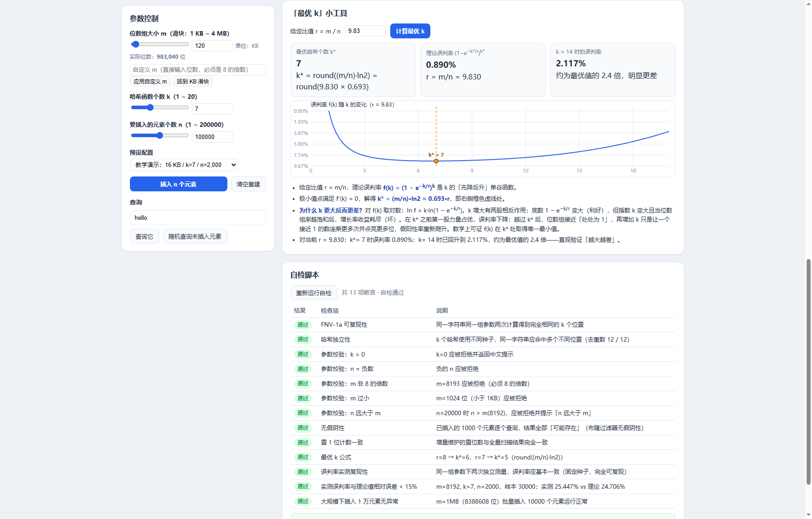Click the 2.117% error rate value

[x=571, y=63]
